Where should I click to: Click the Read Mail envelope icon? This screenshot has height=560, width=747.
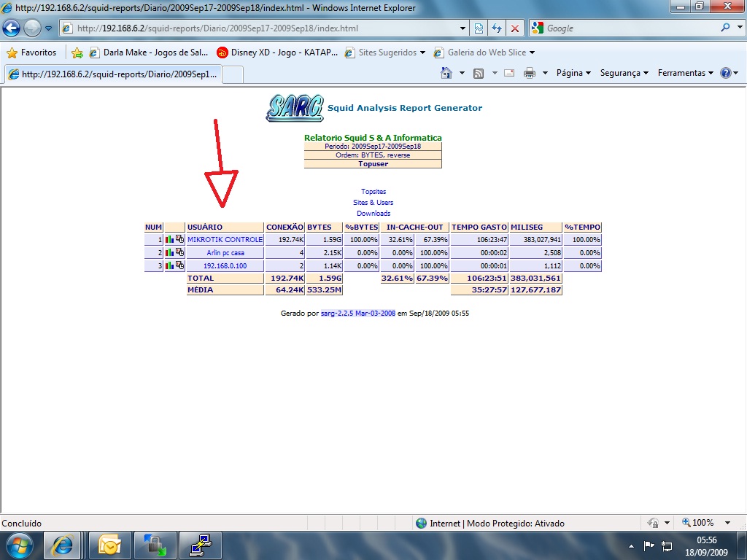pos(509,73)
